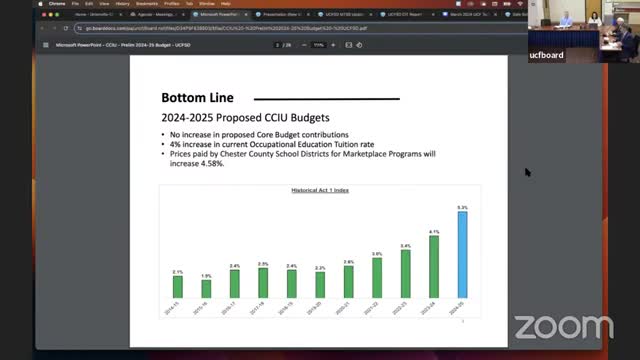The width and height of the screenshot is (640, 360).
Task: Zoom out the PDF with minus button
Action: (304, 45)
